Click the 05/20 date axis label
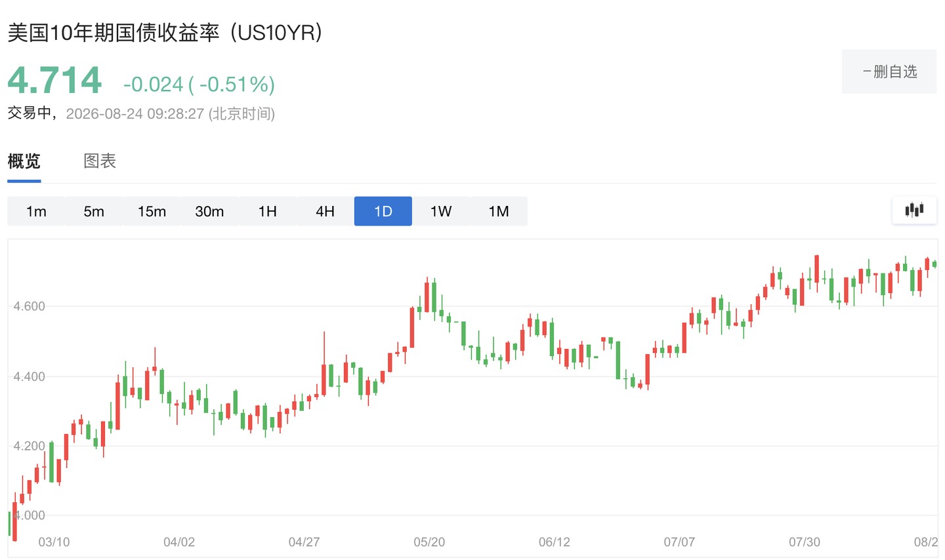This screenshot has width=945, height=560. click(429, 542)
